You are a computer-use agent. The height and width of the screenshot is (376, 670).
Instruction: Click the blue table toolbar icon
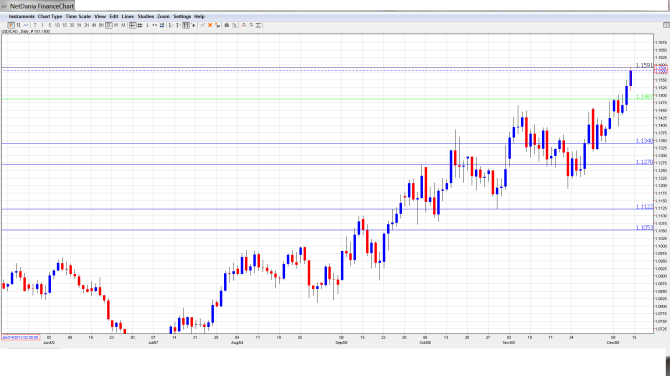(x=162, y=25)
